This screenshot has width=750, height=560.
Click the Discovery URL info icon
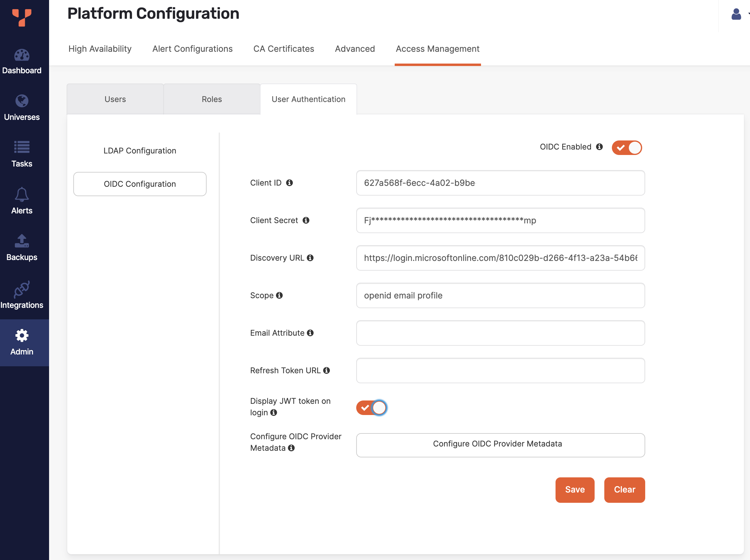coord(311,258)
